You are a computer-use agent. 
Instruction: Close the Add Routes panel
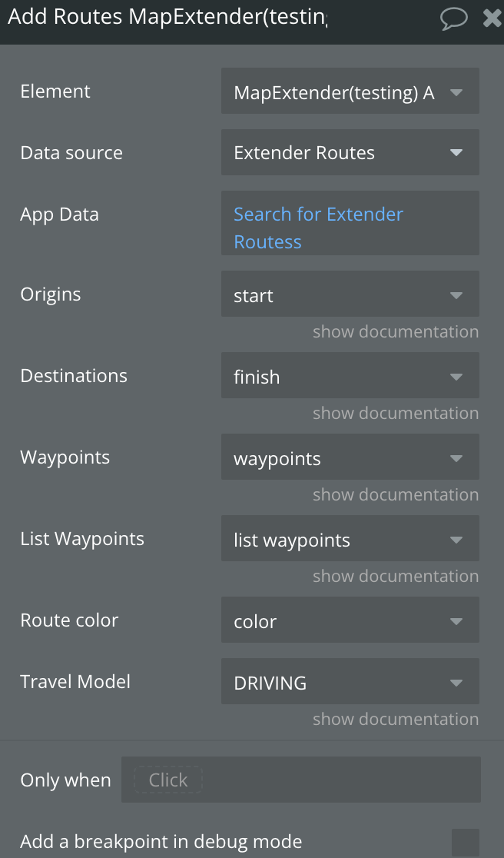492,18
